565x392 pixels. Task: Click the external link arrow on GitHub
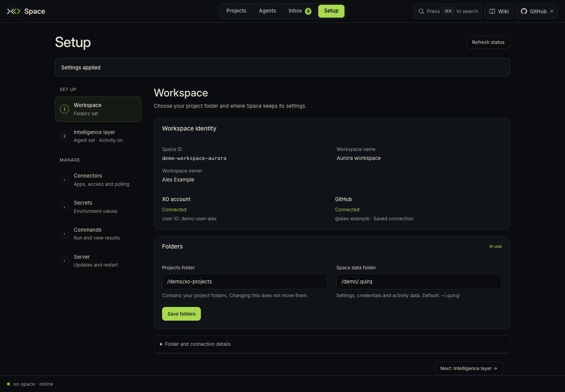coord(551,11)
